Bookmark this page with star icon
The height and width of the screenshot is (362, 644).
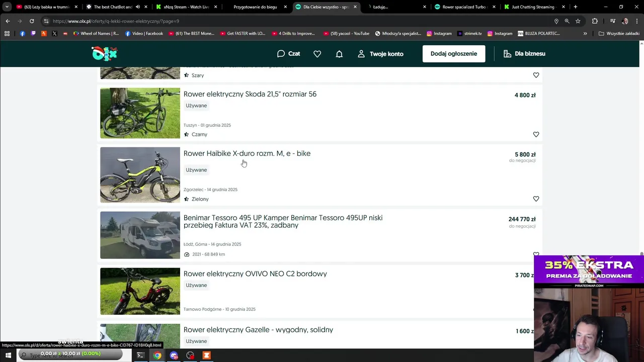[x=578, y=21]
